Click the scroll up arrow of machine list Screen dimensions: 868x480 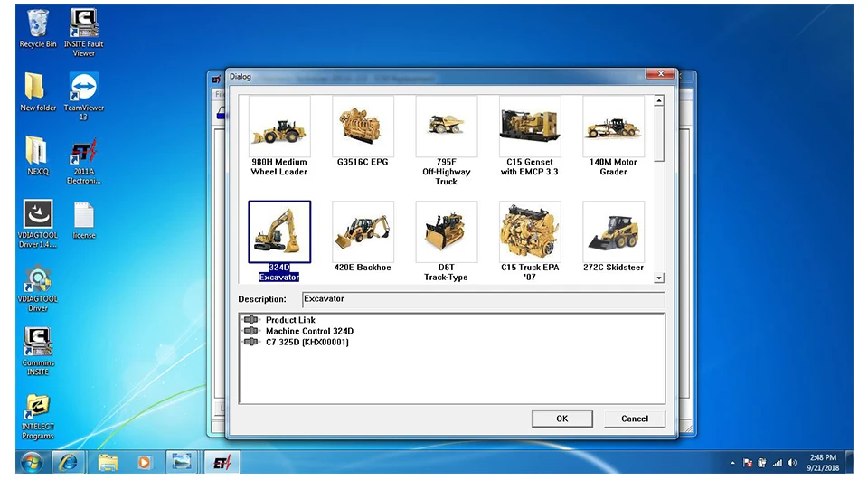point(659,100)
